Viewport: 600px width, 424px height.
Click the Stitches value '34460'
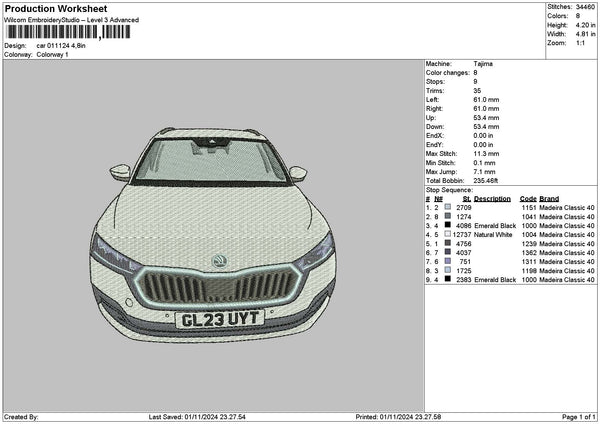(585, 7)
